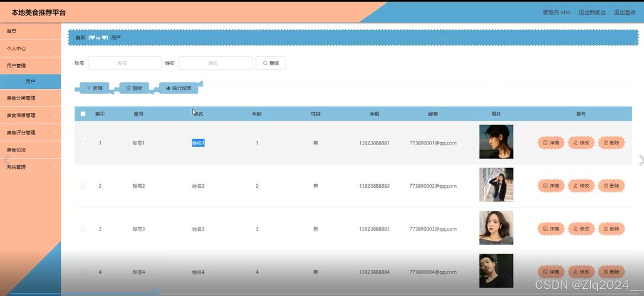Click the highlighted 姓名1 cell
The image size is (644, 296).
[198, 143]
